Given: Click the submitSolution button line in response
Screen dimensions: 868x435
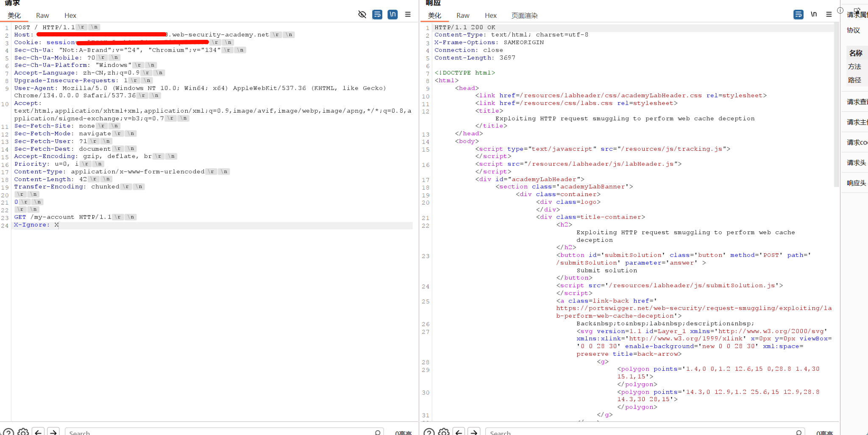Looking at the screenshot, I should (684, 259).
